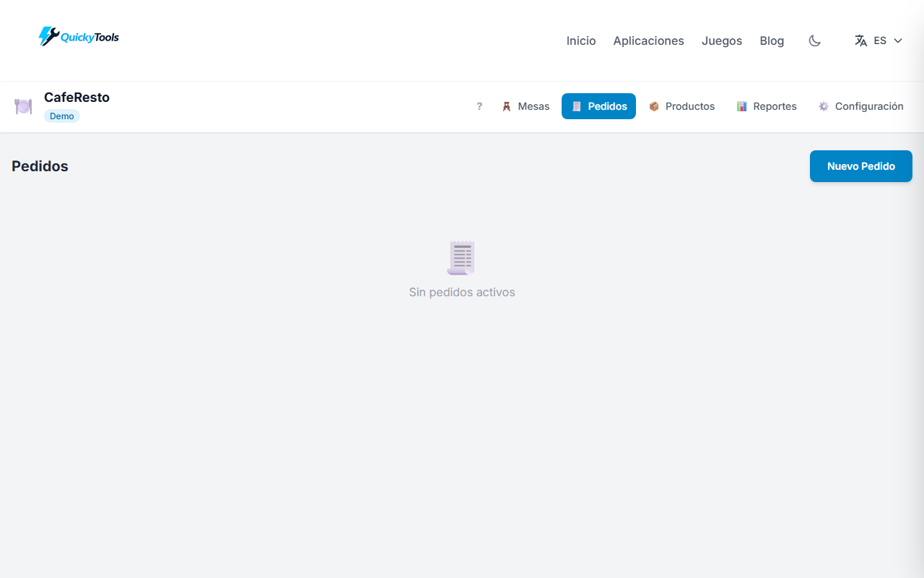Select the Mesas chair icon
924x578 pixels.
click(x=507, y=106)
